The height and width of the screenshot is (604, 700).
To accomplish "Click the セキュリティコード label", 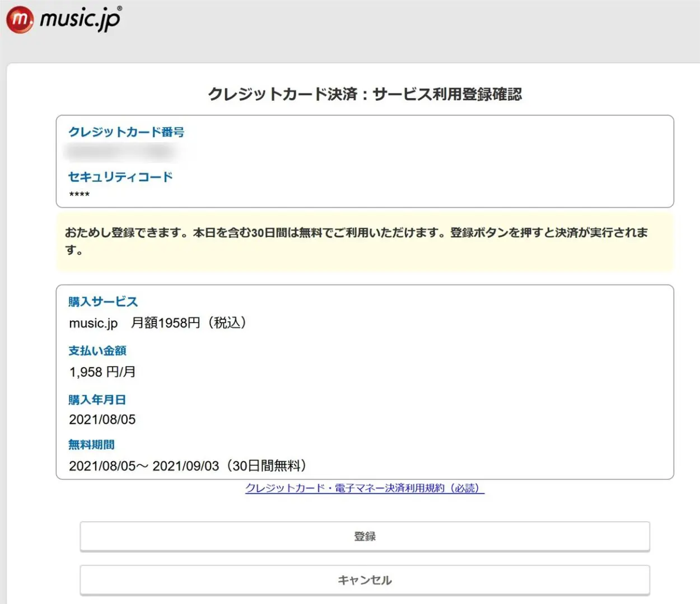I will click(120, 177).
